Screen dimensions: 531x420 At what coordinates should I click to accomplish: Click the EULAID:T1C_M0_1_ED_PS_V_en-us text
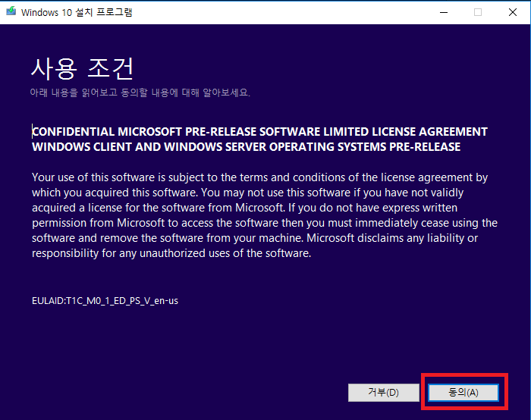105,301
